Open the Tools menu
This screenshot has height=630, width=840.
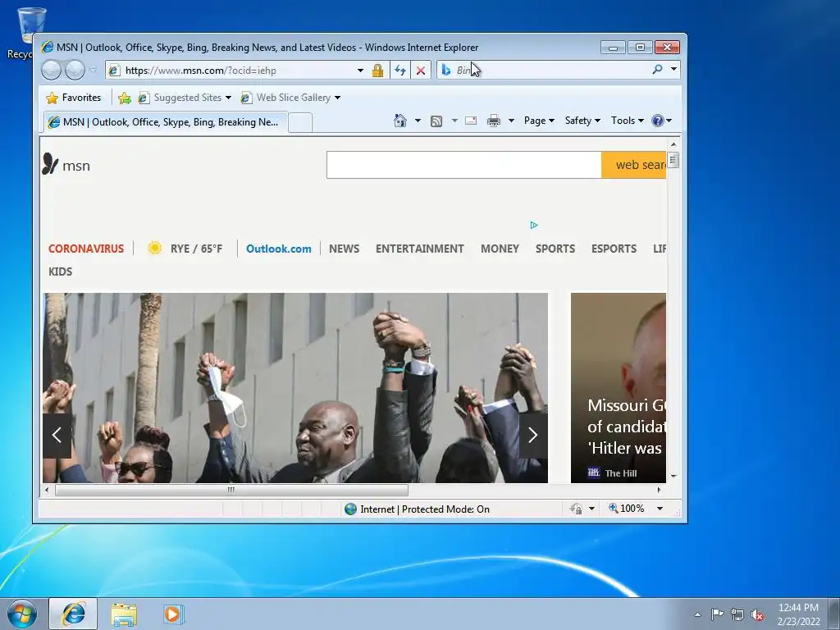(628, 121)
